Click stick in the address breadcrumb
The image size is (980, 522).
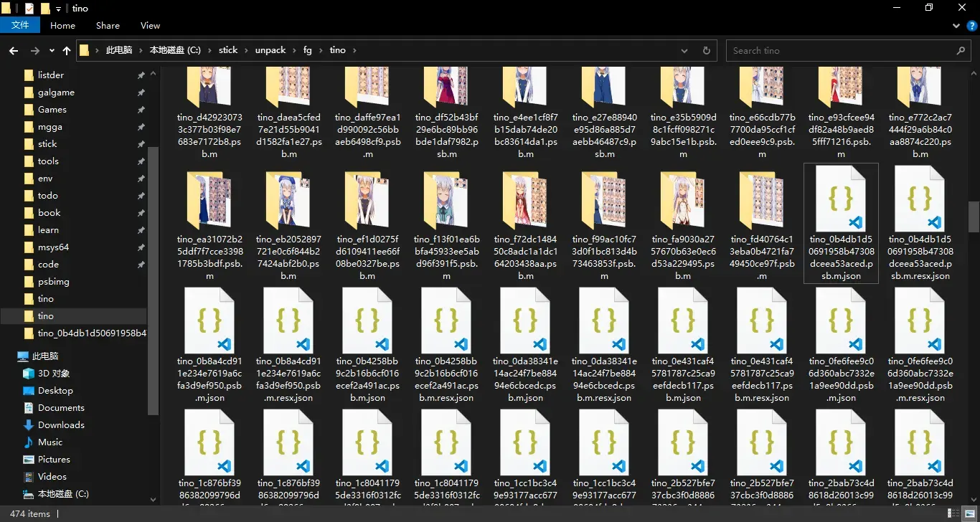point(228,50)
